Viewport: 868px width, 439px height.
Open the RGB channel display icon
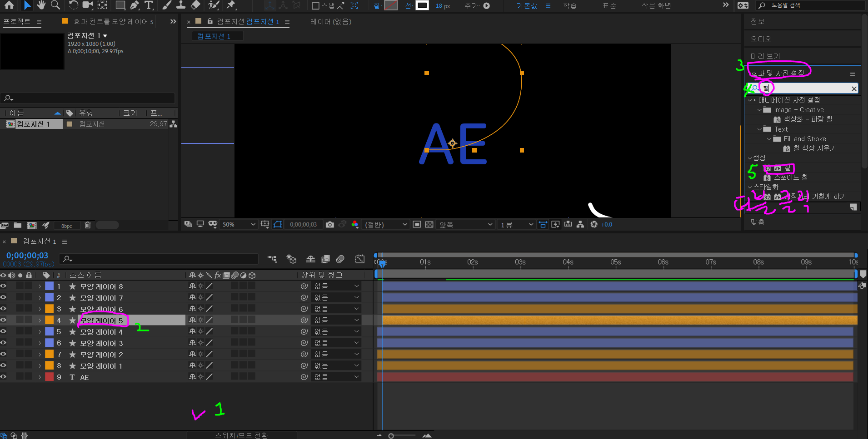tap(355, 224)
